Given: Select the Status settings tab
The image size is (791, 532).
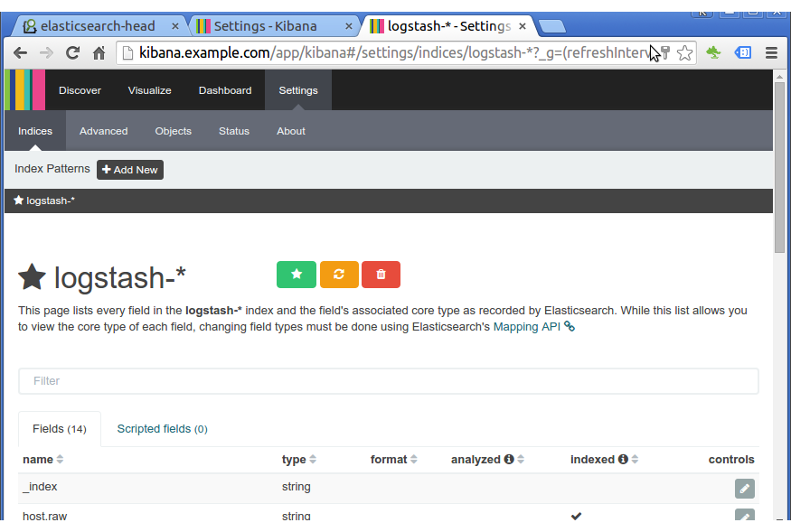Looking at the screenshot, I should point(234,131).
